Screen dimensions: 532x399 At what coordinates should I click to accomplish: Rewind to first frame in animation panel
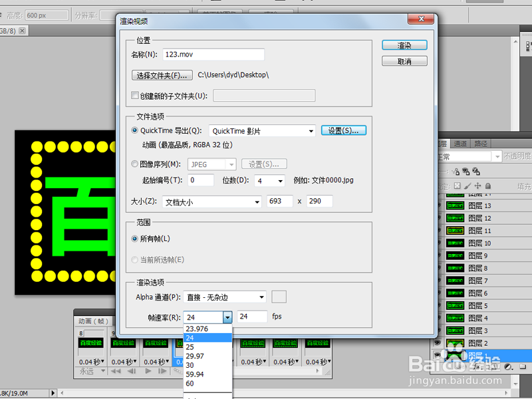pos(115,371)
